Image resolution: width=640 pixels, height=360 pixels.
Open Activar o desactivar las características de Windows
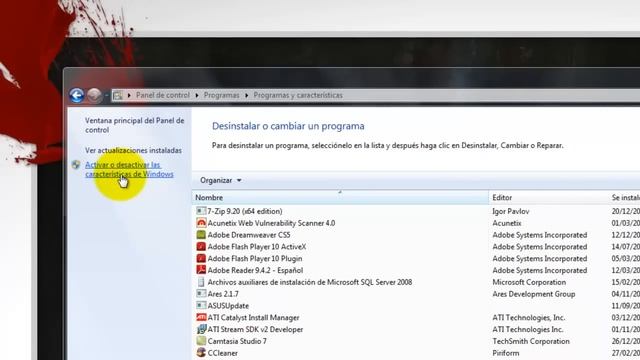click(x=129, y=169)
